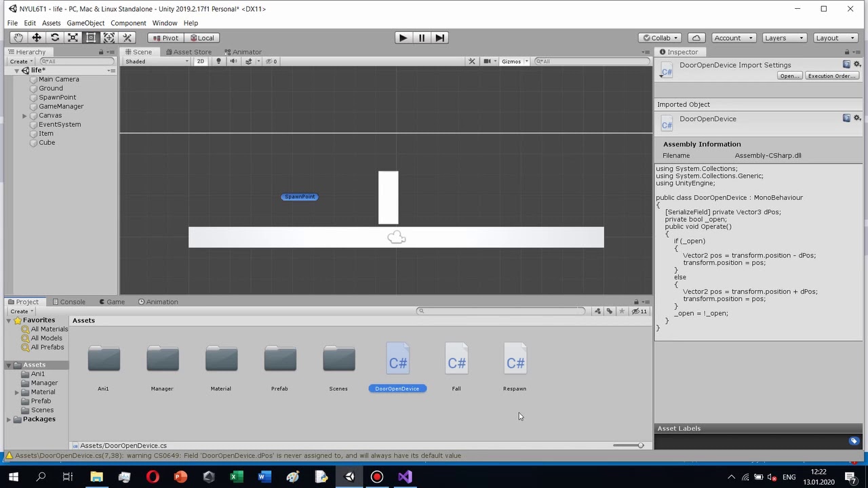Toggle scene effects with the layers icon
The width and height of the screenshot is (868, 488).
click(x=250, y=61)
